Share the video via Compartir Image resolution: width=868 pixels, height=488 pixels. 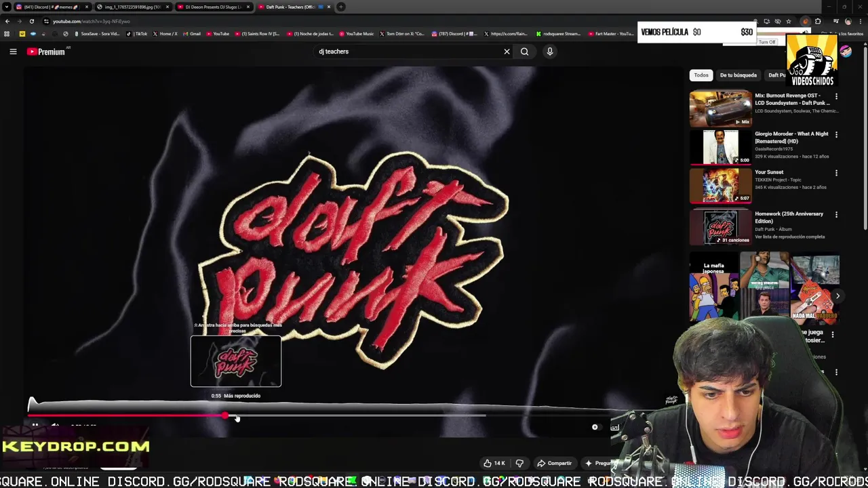pyautogui.click(x=555, y=463)
